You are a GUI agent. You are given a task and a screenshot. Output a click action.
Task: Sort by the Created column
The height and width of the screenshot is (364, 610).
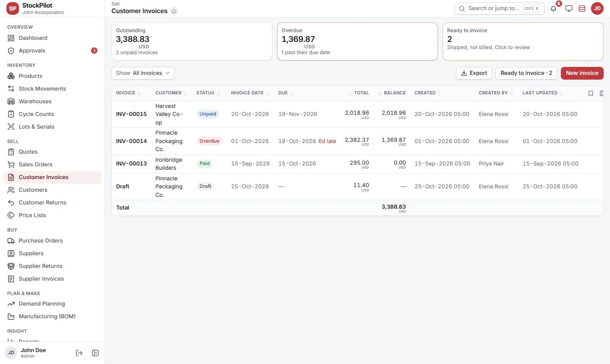pos(427,93)
